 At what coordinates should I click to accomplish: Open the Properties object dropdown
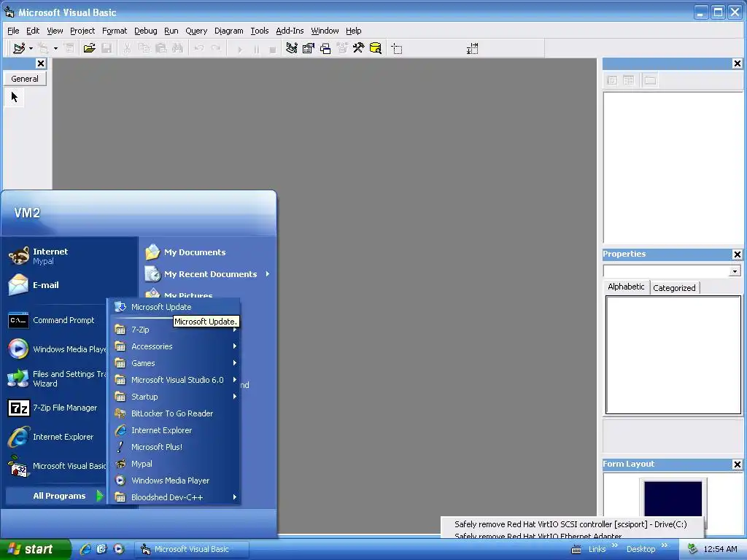735,271
